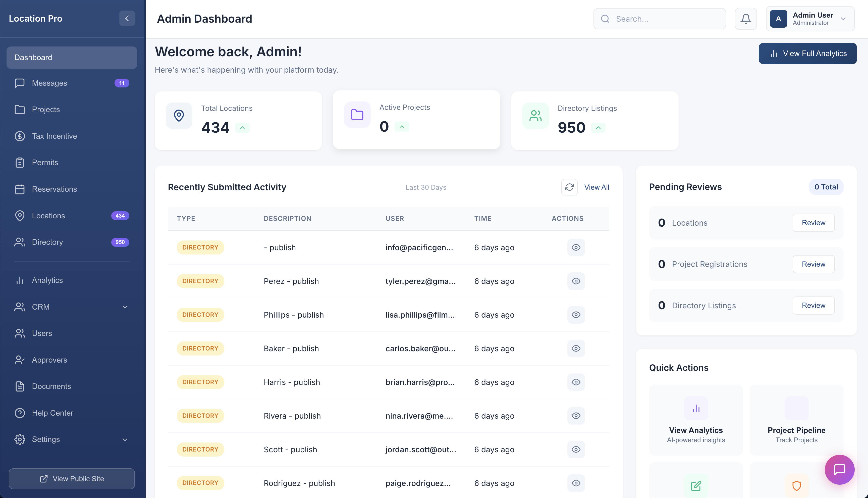Collapse the sidebar with the chevron button
Screen dimensions: 868x498
pyautogui.click(x=127, y=19)
